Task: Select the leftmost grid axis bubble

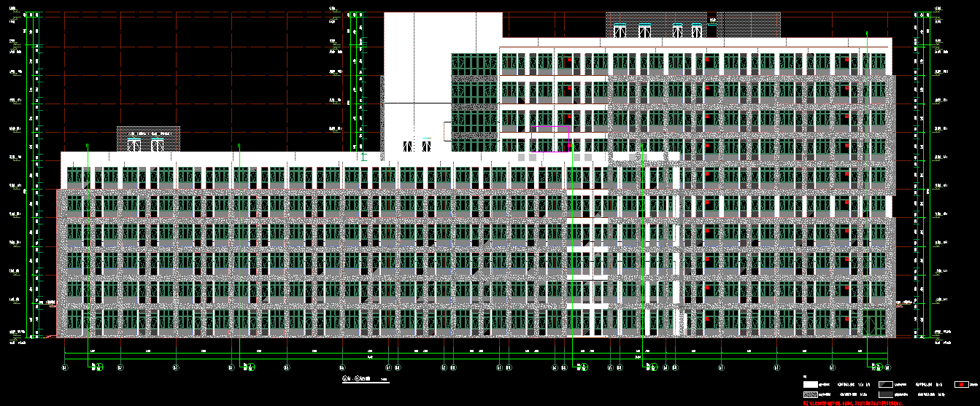Action: (x=65, y=368)
